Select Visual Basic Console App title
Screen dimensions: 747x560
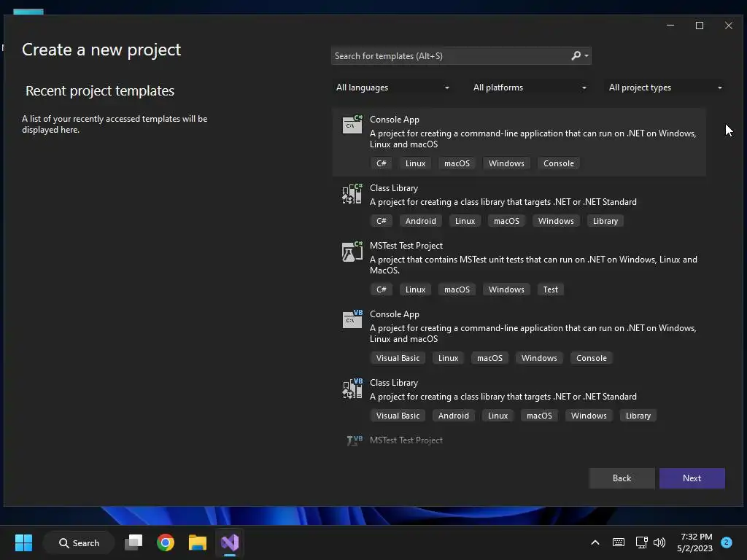click(x=395, y=314)
